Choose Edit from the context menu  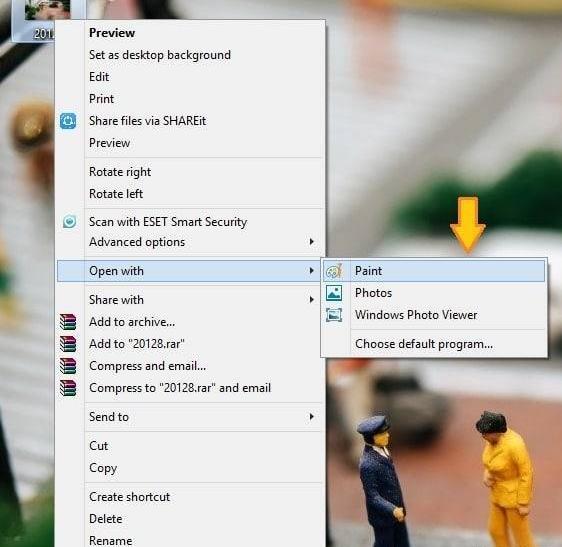tap(190, 77)
